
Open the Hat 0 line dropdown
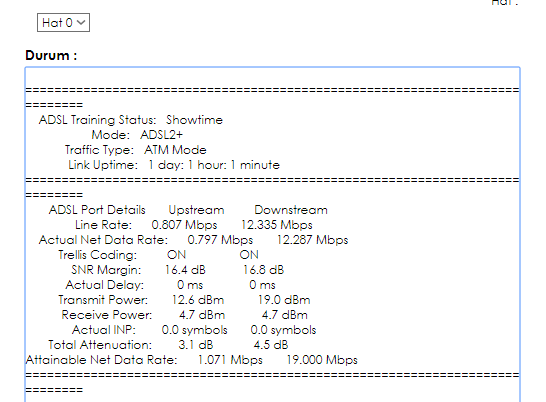pyautogui.click(x=63, y=23)
